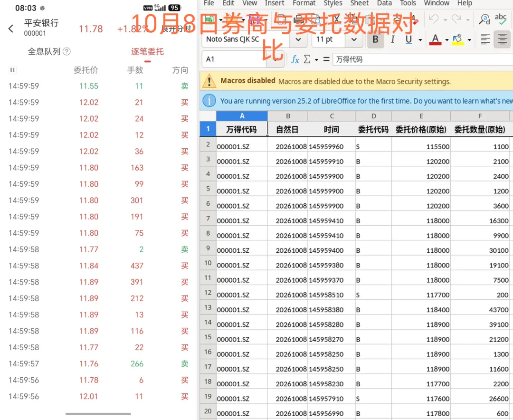Click the blue info icon in the version bar
The height and width of the screenshot is (420, 513).
click(x=209, y=101)
